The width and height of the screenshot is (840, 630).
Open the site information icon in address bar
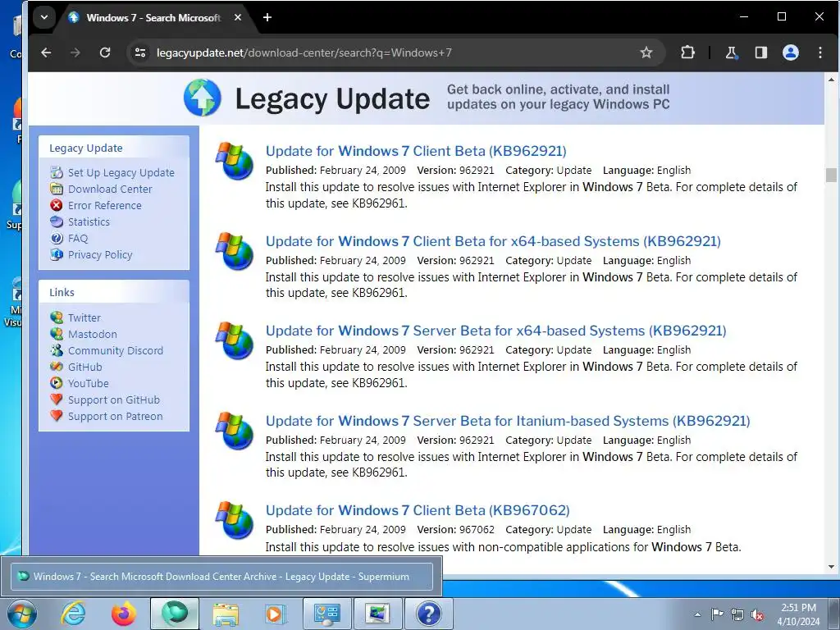point(140,52)
